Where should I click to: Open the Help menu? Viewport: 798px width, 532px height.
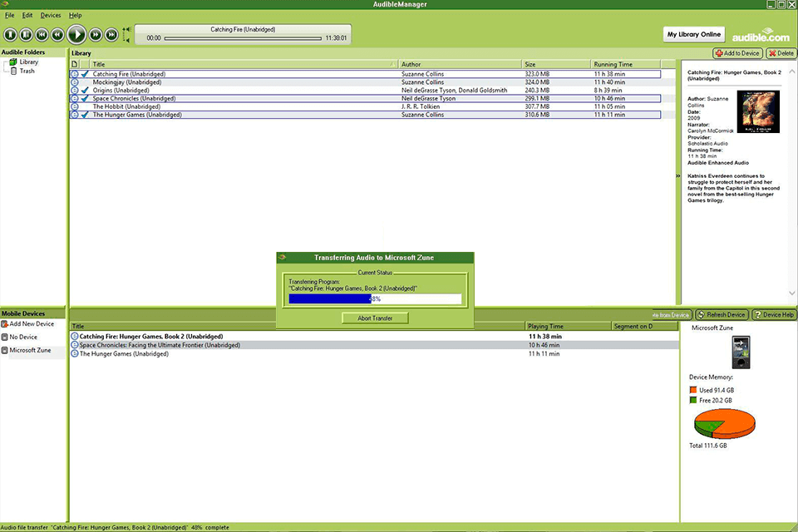point(76,15)
